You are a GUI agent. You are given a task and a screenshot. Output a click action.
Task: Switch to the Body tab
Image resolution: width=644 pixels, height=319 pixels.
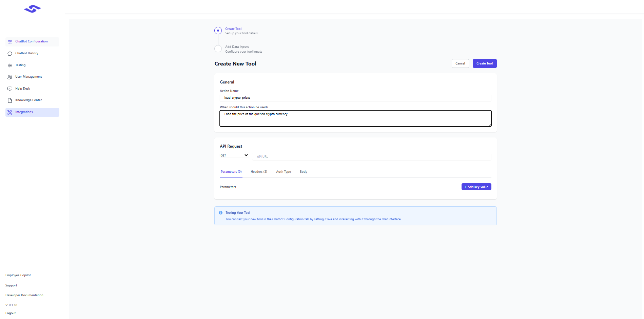[x=304, y=172]
